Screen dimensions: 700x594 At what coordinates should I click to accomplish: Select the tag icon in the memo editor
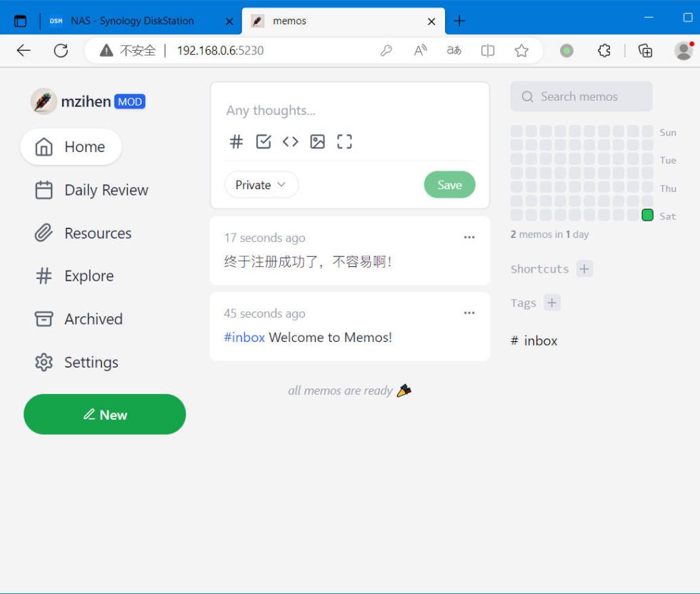(236, 141)
